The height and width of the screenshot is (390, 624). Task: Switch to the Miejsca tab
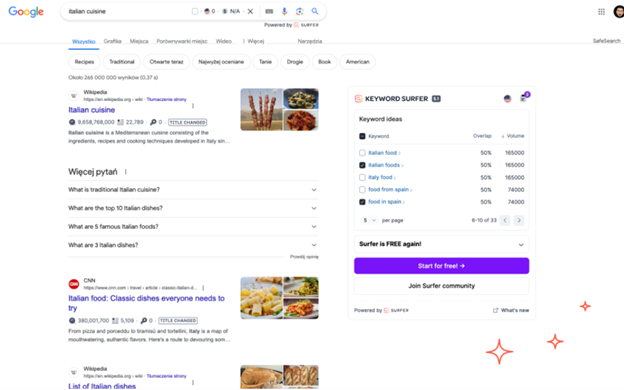pyautogui.click(x=139, y=41)
